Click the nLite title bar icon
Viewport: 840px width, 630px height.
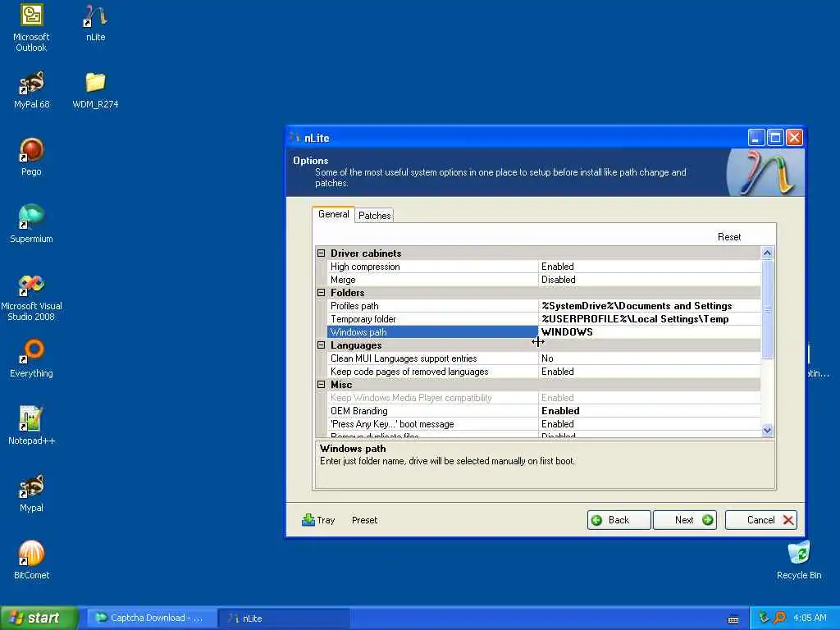coord(294,138)
